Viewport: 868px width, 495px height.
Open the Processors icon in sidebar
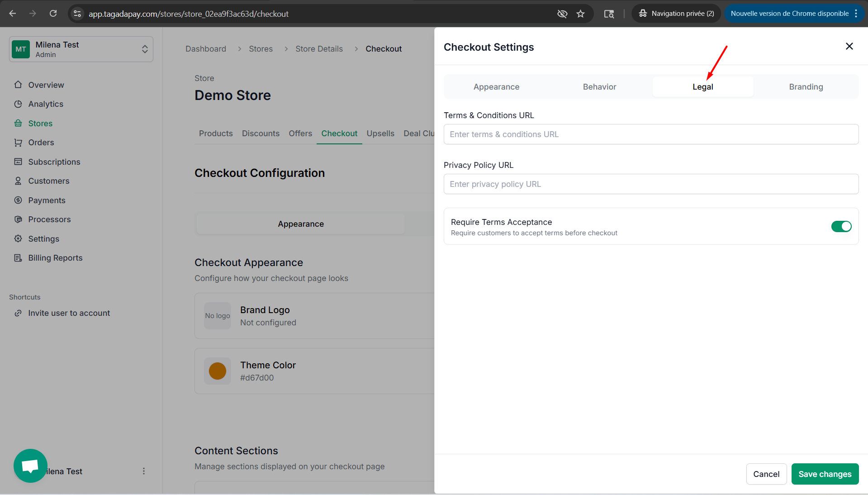(x=18, y=219)
